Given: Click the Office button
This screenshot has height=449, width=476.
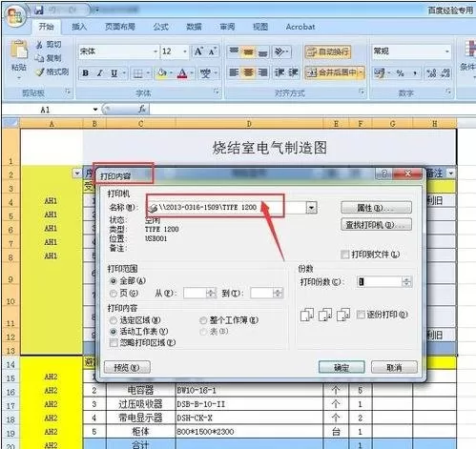Looking at the screenshot, I should (x=15, y=16).
